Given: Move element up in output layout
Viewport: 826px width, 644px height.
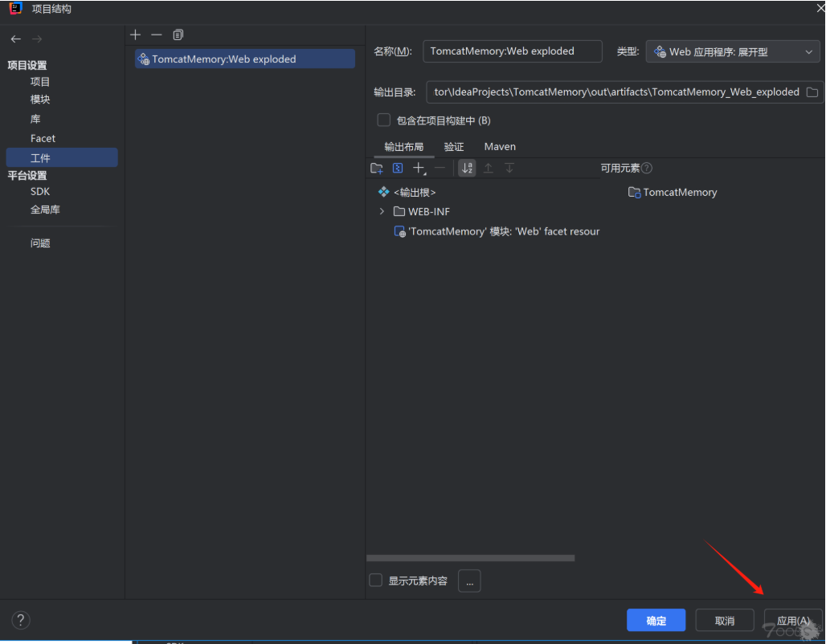Looking at the screenshot, I should click(x=489, y=168).
